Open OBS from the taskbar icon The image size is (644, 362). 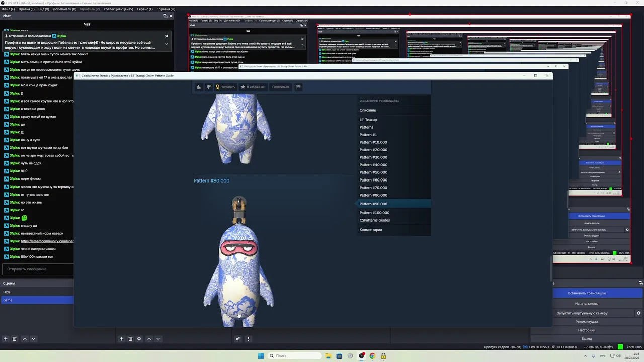pyautogui.click(x=362, y=356)
